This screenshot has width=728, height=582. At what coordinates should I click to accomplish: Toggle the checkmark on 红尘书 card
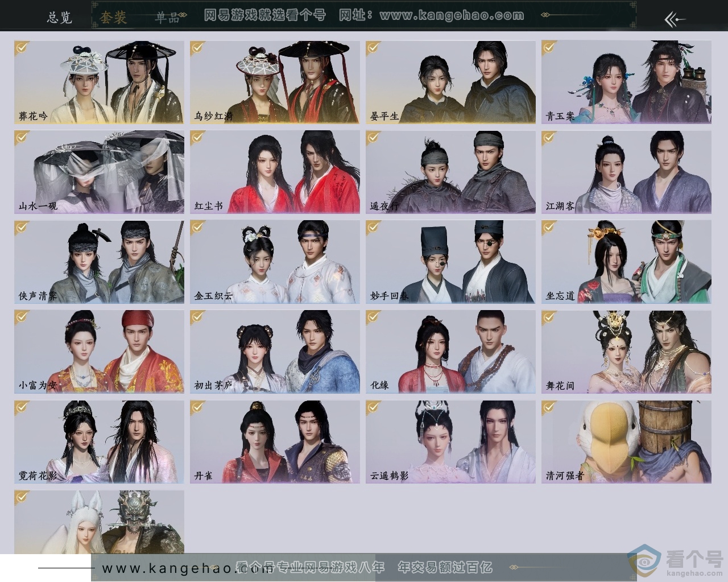coord(198,137)
